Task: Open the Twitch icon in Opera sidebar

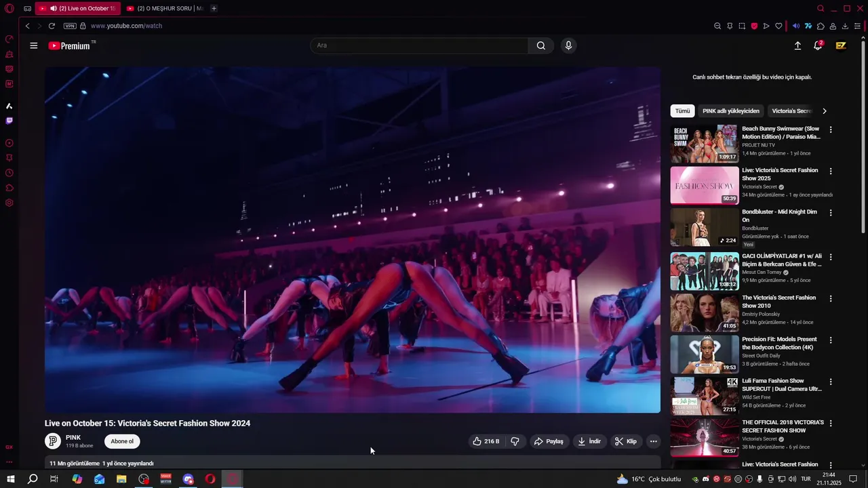Action: click(x=9, y=121)
